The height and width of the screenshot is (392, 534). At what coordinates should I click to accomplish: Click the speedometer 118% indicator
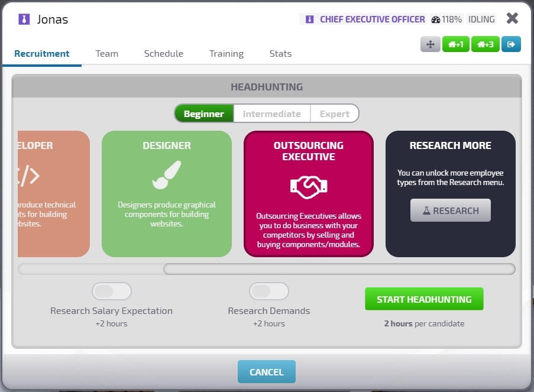click(446, 20)
